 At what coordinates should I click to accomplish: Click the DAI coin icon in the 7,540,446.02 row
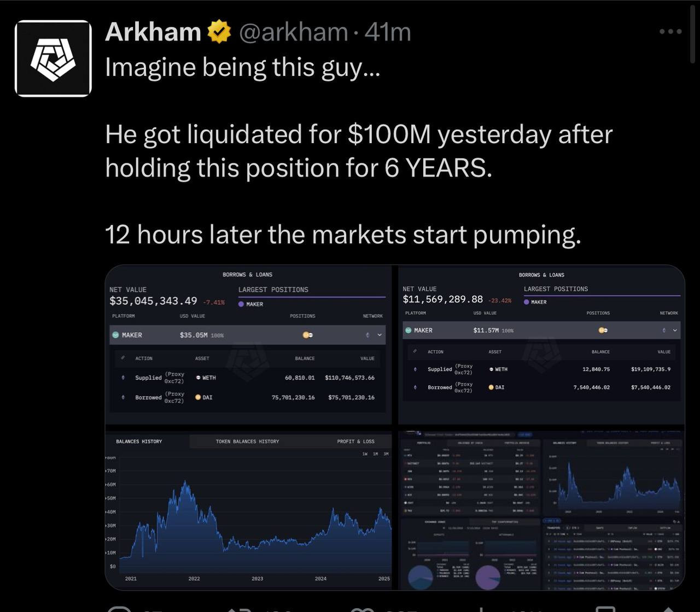pos(491,387)
